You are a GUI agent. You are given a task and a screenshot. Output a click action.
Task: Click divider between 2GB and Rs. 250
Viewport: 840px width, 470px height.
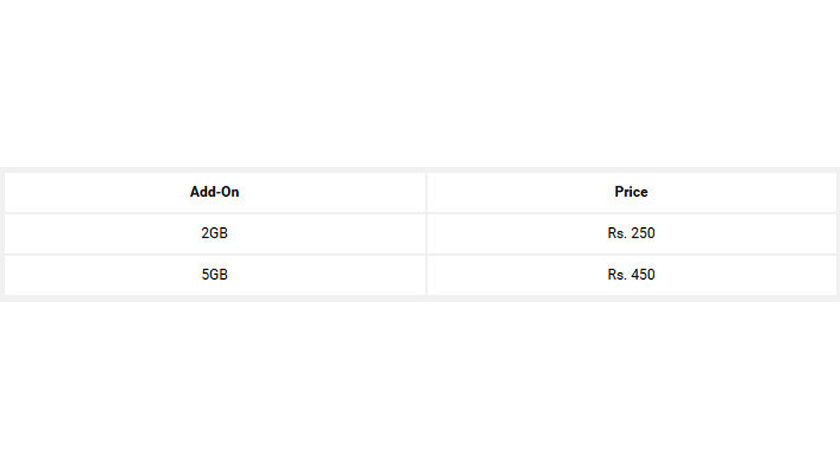point(426,233)
